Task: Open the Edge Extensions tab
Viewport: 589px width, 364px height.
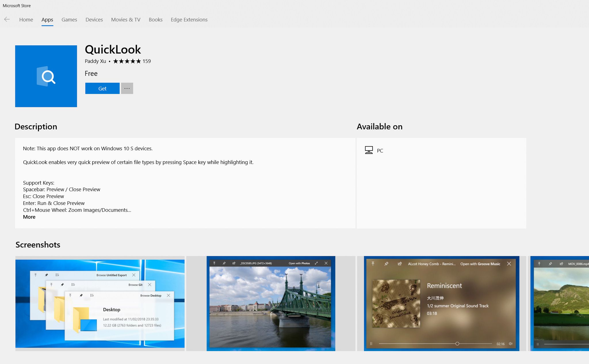Action: (189, 20)
